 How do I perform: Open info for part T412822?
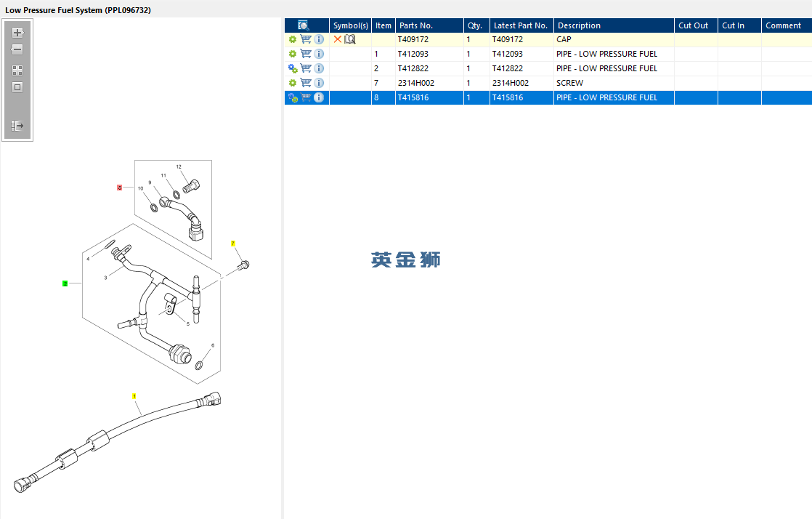pyautogui.click(x=319, y=68)
